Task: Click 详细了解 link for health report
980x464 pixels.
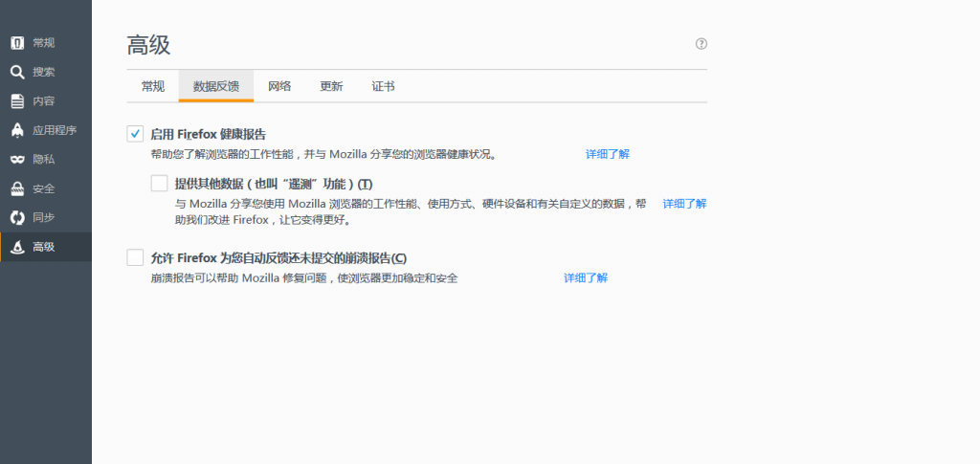Action: [x=608, y=154]
